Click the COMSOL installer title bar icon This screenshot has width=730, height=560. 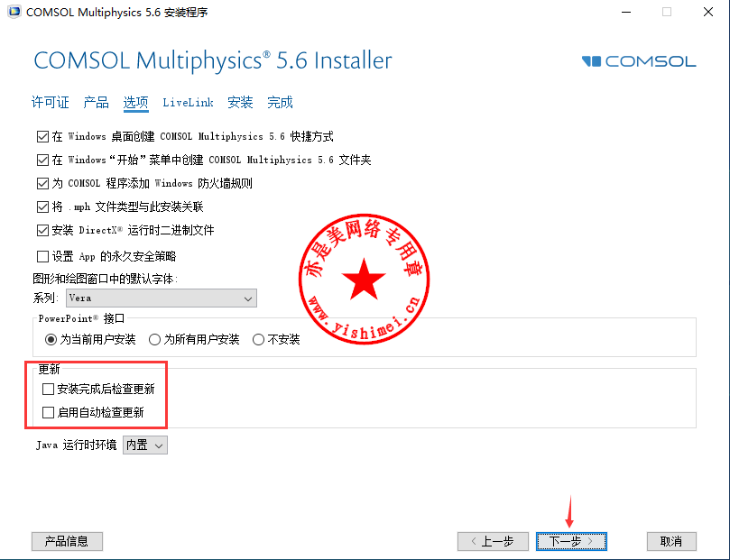coord(14,12)
